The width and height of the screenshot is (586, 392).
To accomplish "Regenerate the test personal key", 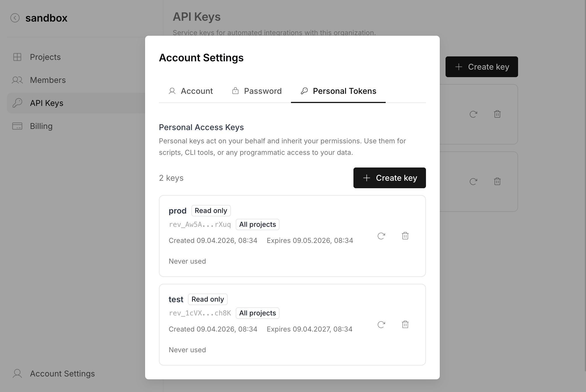I will tap(381, 325).
